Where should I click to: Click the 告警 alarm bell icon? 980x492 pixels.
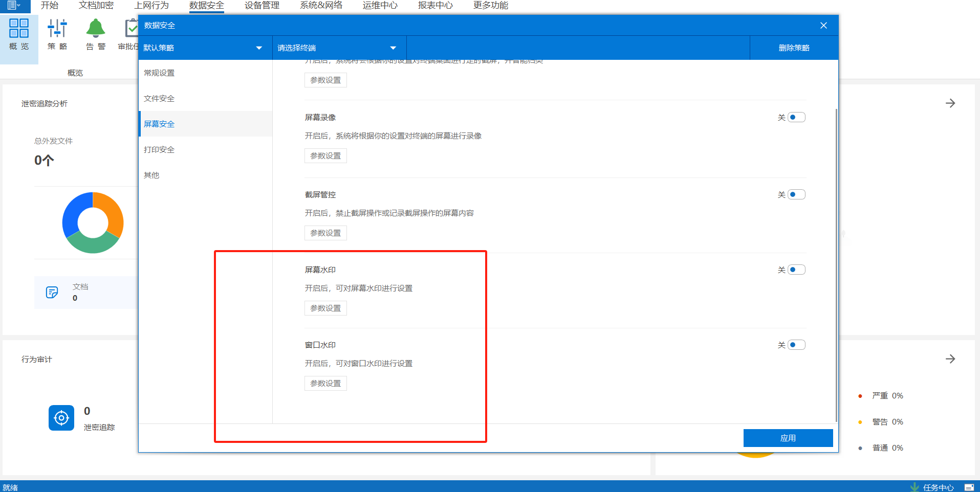[96, 29]
